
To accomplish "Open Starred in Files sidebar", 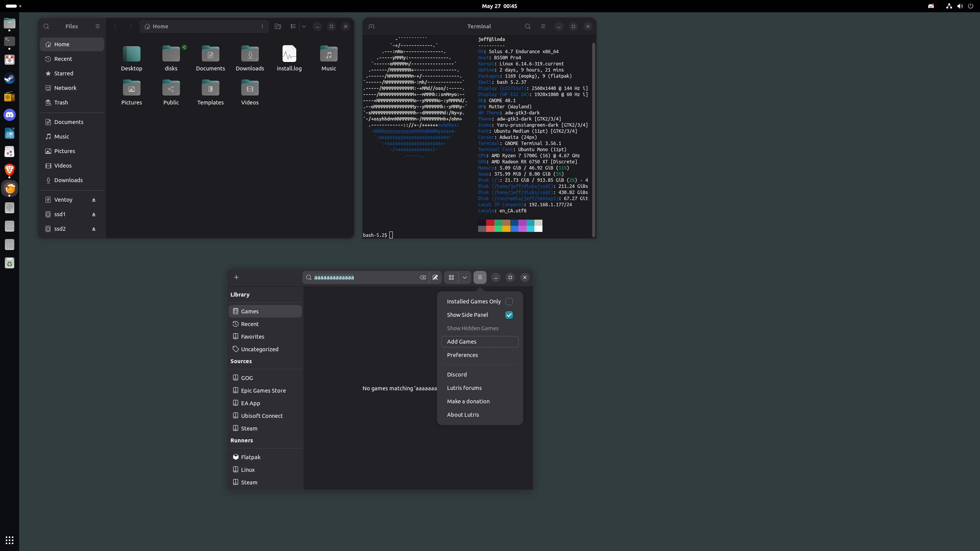I will point(72,73).
